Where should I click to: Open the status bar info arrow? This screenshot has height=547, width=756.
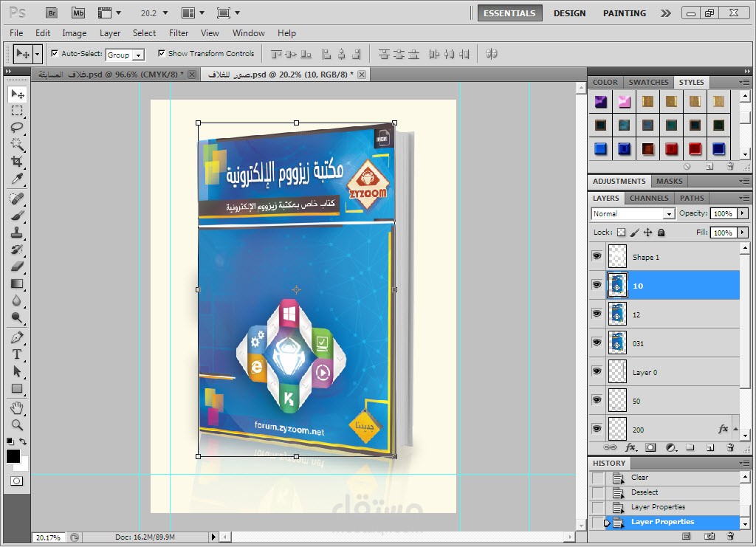point(214,537)
